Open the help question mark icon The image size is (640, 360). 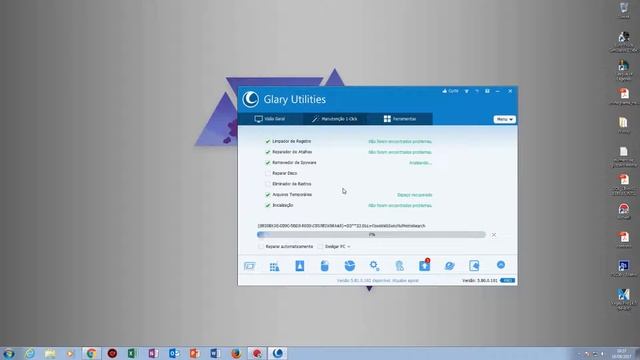click(x=477, y=91)
